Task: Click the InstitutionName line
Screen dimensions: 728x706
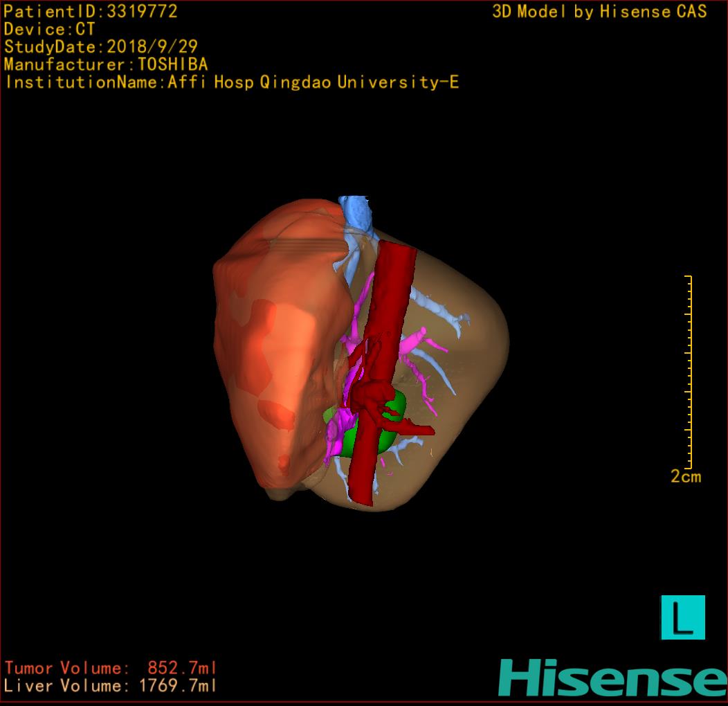Action: pos(232,82)
